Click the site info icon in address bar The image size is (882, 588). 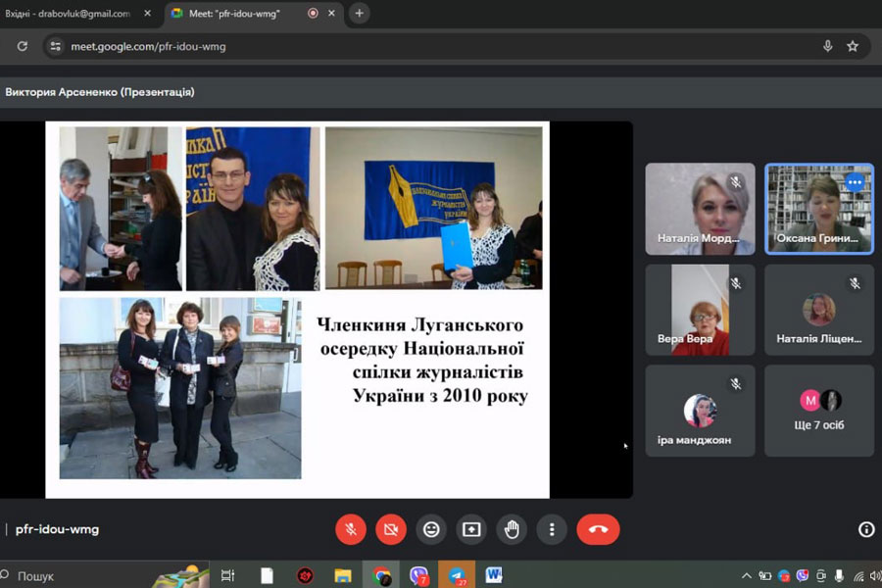(x=56, y=46)
